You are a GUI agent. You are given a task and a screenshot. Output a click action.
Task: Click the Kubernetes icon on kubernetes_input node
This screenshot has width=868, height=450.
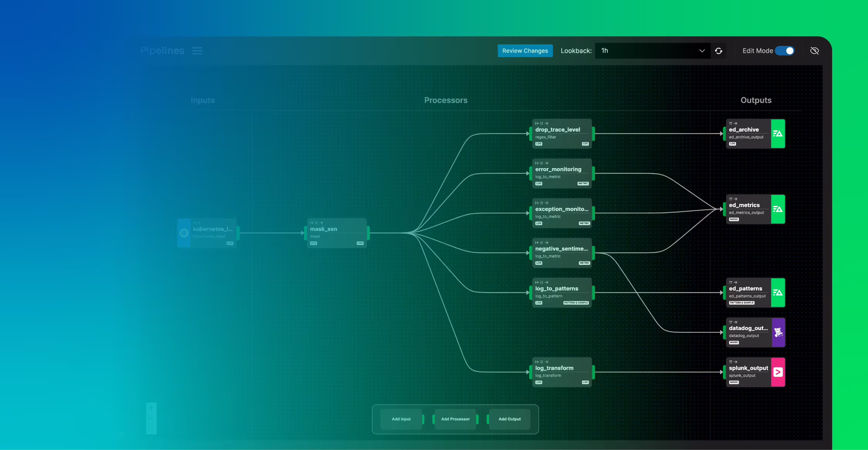point(184,233)
